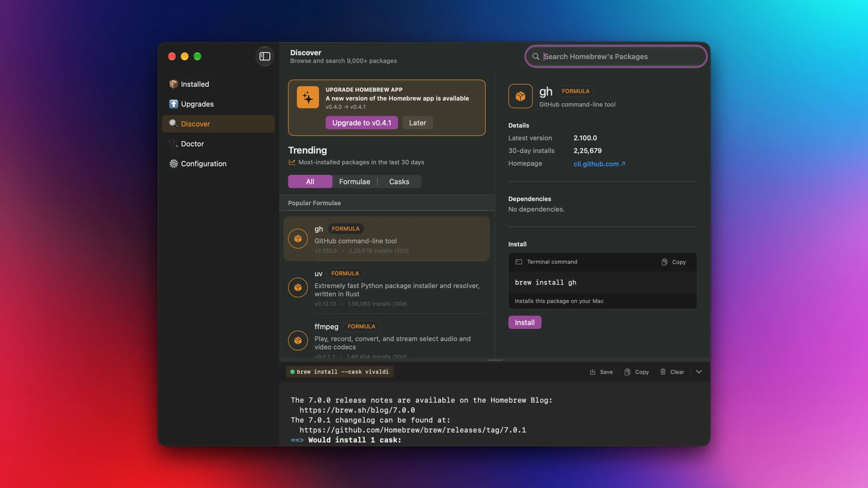868x488 pixels.
Task: Grab the terminal panel divider handle
Action: coord(494,360)
